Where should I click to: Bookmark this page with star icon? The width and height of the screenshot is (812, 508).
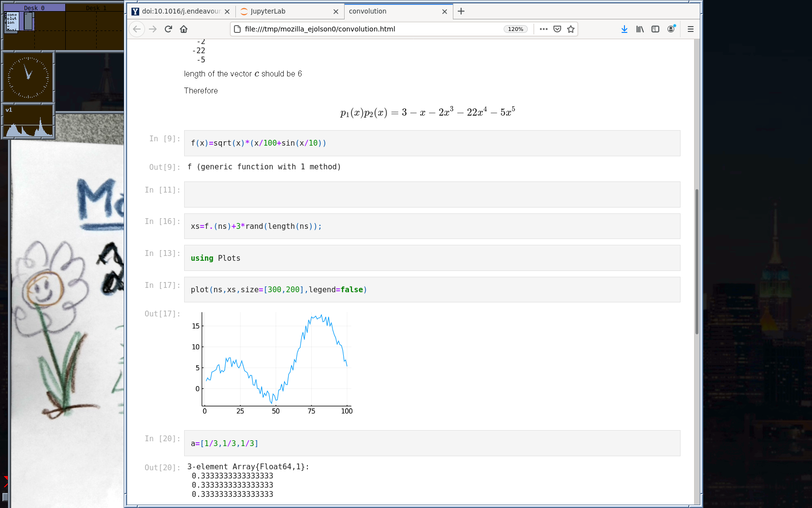coord(571,29)
